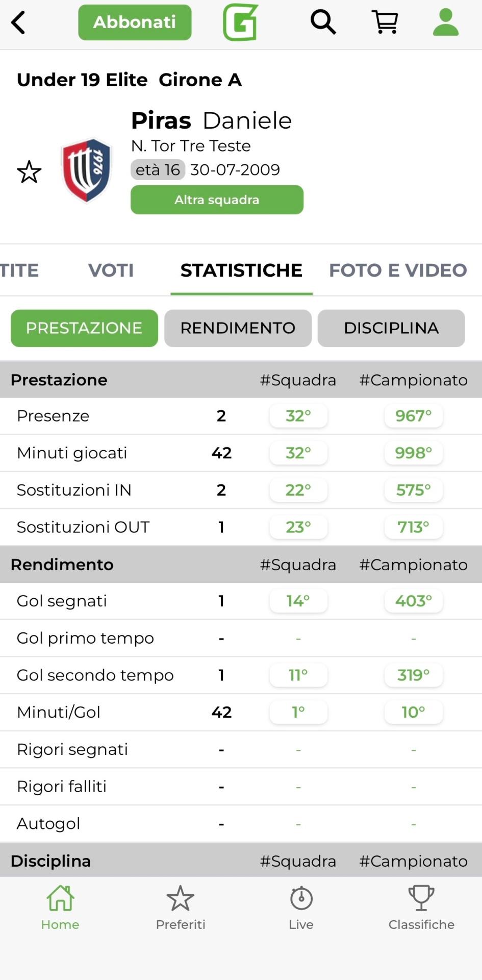The height and width of the screenshot is (980, 482).
Task: Open the shopping cart
Action: tap(386, 22)
